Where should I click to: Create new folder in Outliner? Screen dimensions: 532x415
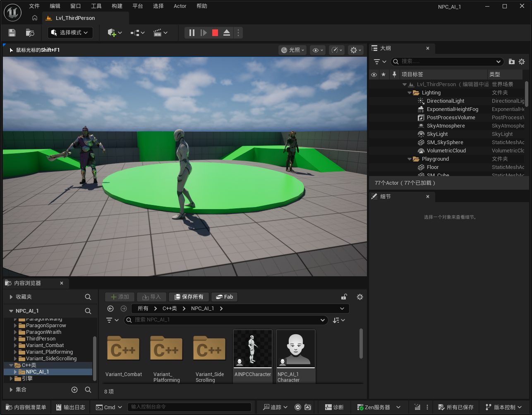[x=512, y=61]
